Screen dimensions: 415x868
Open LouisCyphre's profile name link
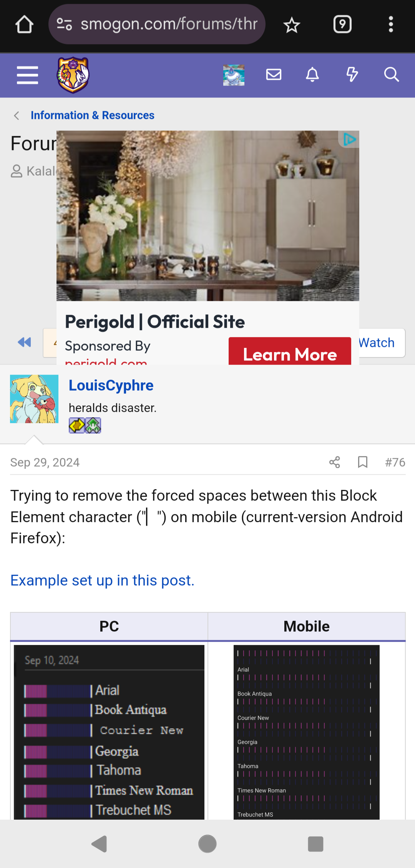click(111, 385)
